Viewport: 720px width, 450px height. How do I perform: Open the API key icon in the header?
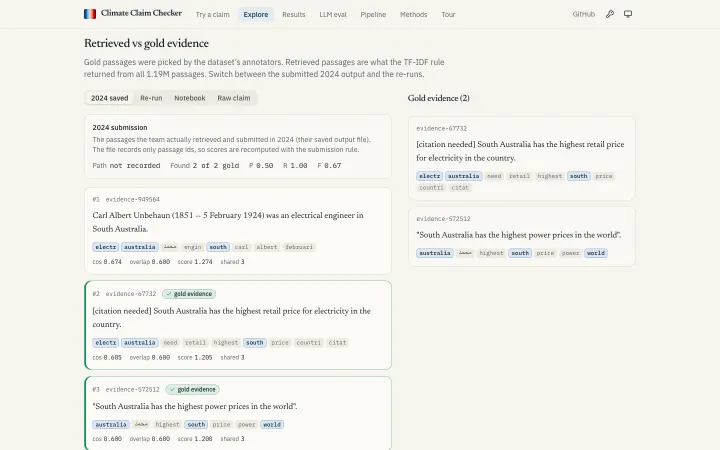pos(610,14)
